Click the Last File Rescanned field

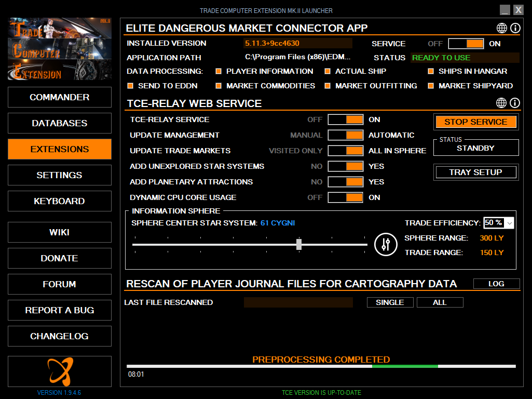298,302
